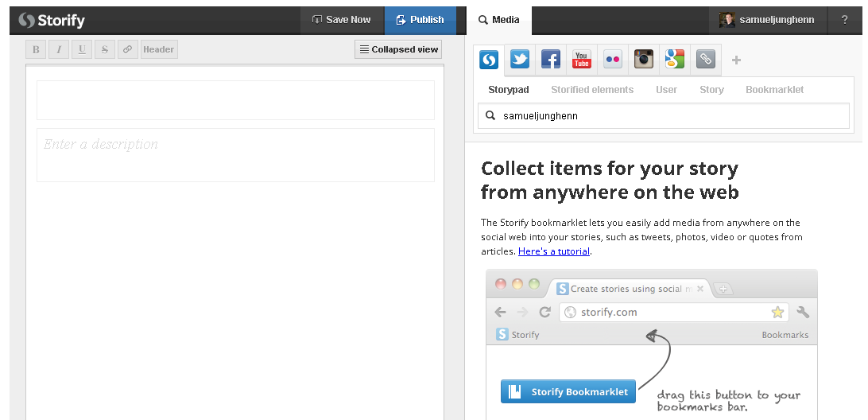The width and height of the screenshot is (868, 420).
Task: Open samueljunghenn user menu
Action: pos(767,20)
